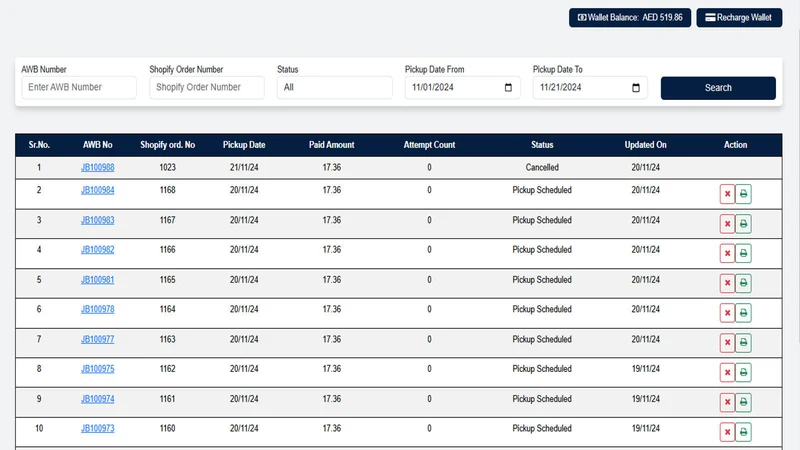Click pickup date 21/11/24 in row 1
The width and height of the screenshot is (800, 450).
pyautogui.click(x=244, y=167)
